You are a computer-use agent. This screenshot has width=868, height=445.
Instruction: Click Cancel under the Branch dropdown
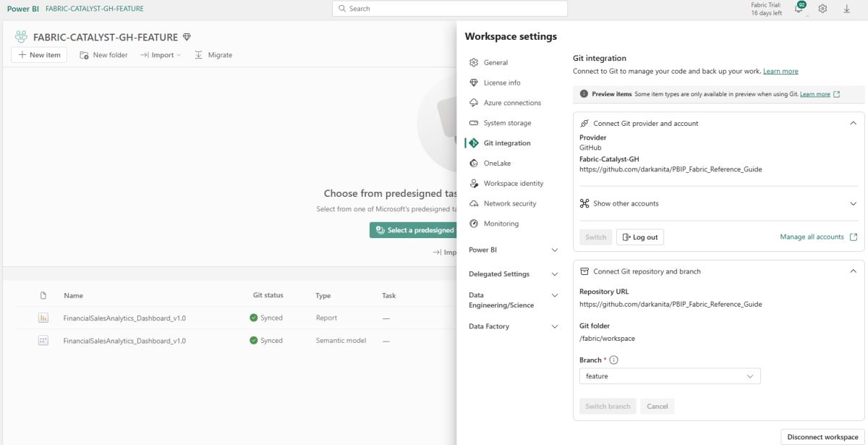point(658,407)
